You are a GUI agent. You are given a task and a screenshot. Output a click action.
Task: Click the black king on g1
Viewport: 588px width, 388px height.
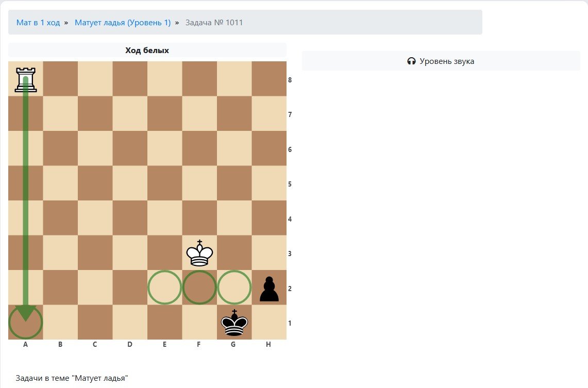pyautogui.click(x=234, y=323)
